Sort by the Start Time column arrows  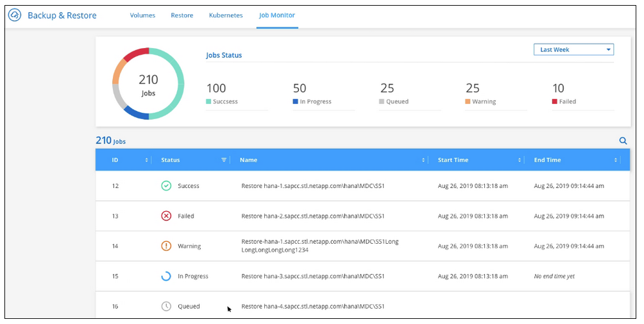[520, 160]
